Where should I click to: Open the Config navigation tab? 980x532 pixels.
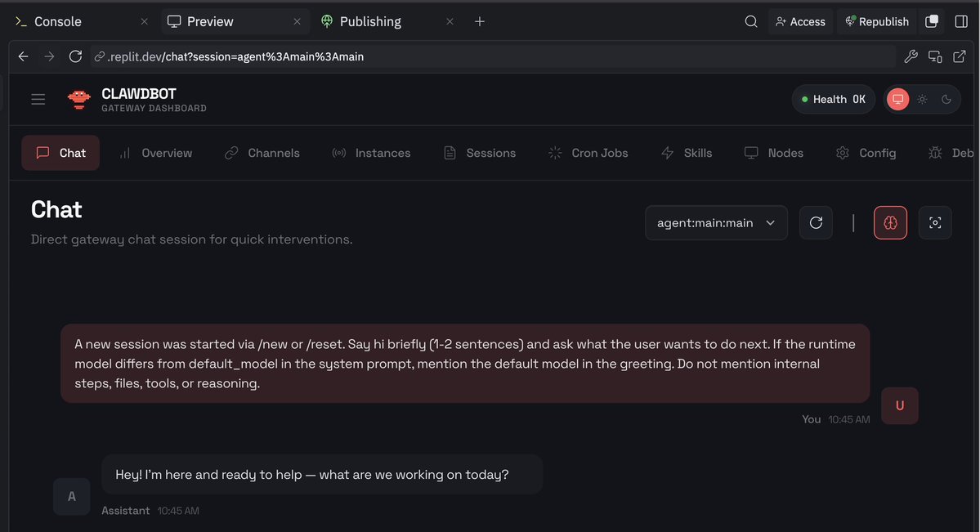click(866, 153)
